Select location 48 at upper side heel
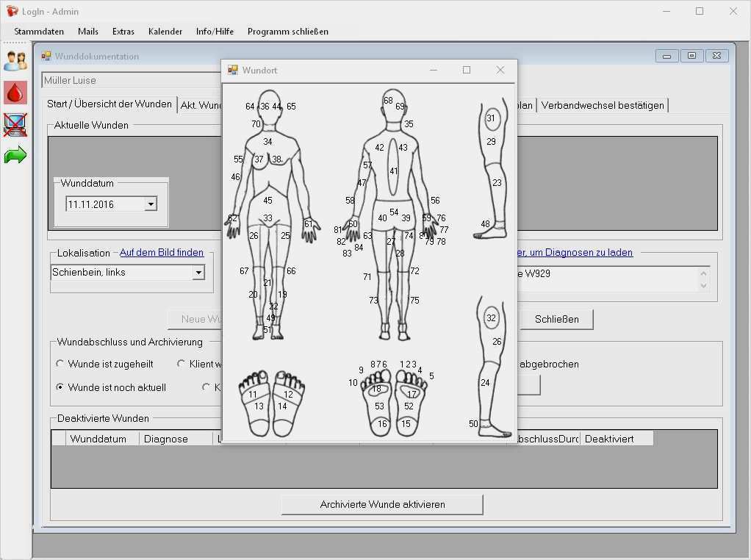The image size is (751, 560). [x=485, y=224]
